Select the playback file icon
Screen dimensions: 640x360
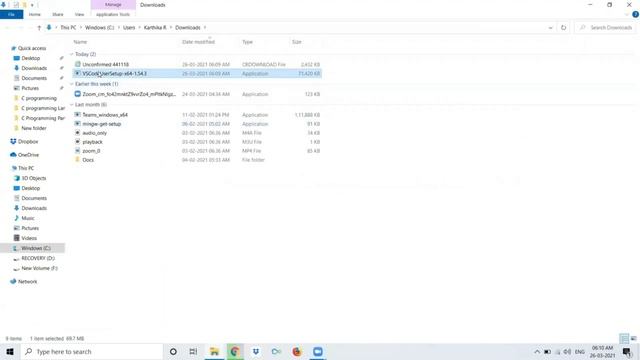[78, 142]
